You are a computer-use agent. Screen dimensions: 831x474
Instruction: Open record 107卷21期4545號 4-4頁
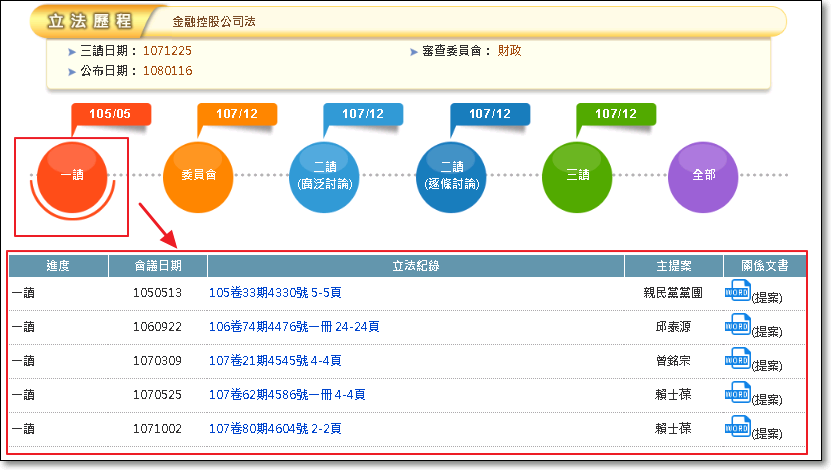point(275,361)
